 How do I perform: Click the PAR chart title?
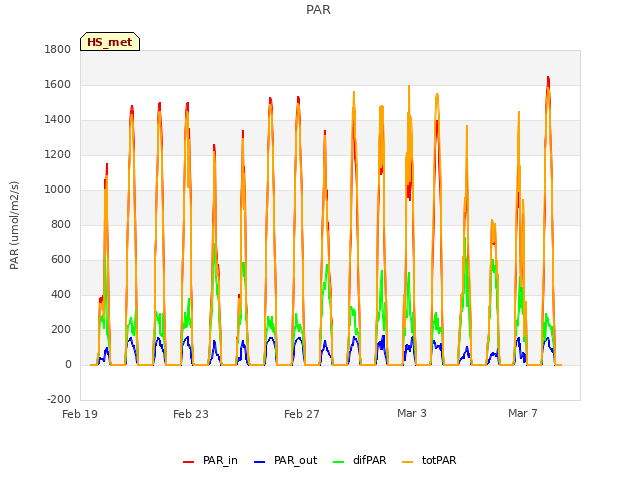pos(318,10)
